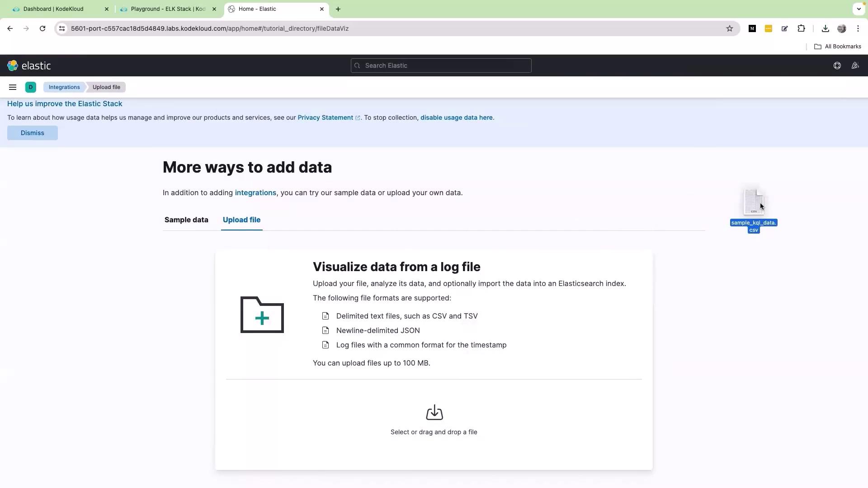Dismiss the usage data banner
The height and width of the screenshot is (488, 868).
click(33, 133)
